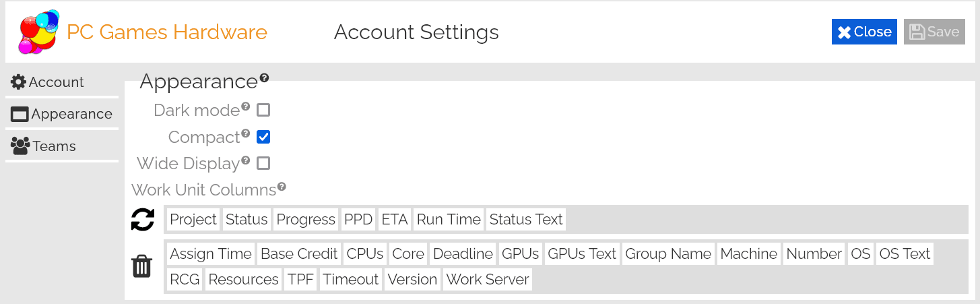Screen dimensions: 980x304
Task: Click the reset columns refresh icon
Action: tap(142, 220)
